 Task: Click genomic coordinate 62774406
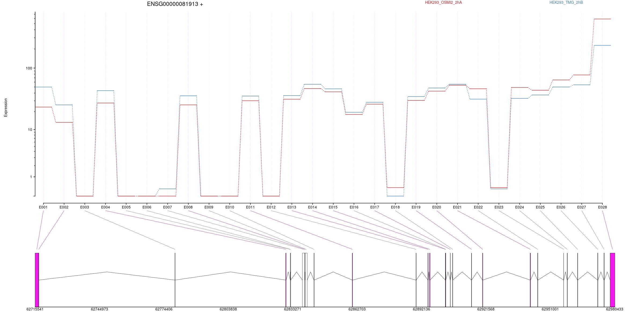click(x=164, y=309)
